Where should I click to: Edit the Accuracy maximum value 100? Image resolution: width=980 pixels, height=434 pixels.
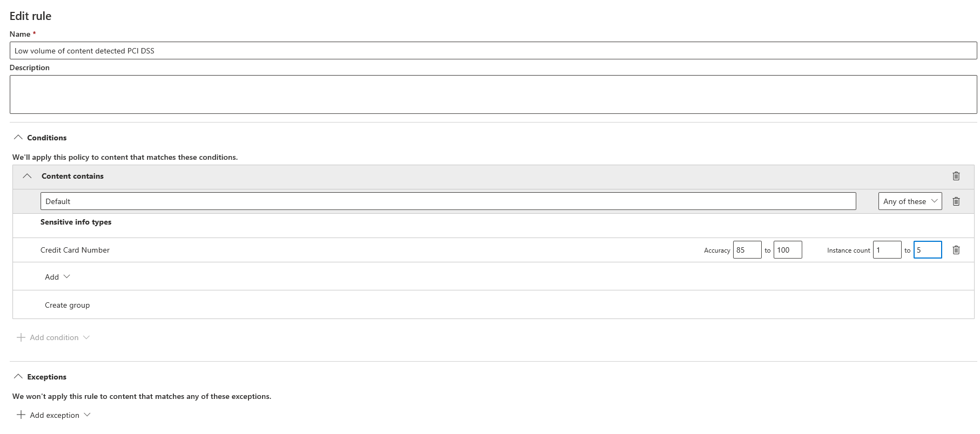pos(787,250)
